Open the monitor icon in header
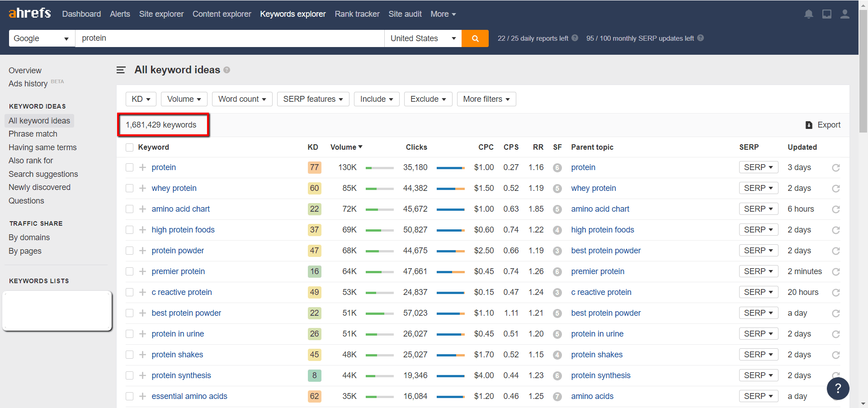This screenshot has height=408, width=868. pos(827,14)
